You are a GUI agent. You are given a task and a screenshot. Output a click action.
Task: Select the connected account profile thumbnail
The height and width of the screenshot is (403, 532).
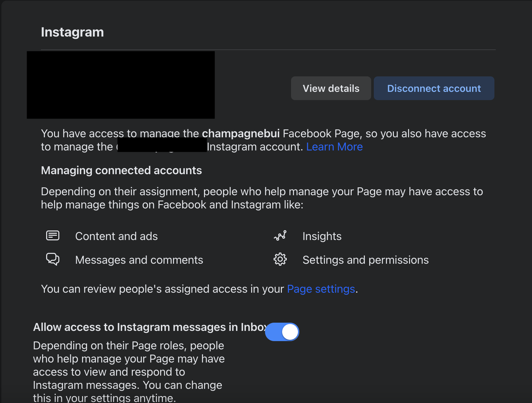click(x=120, y=85)
